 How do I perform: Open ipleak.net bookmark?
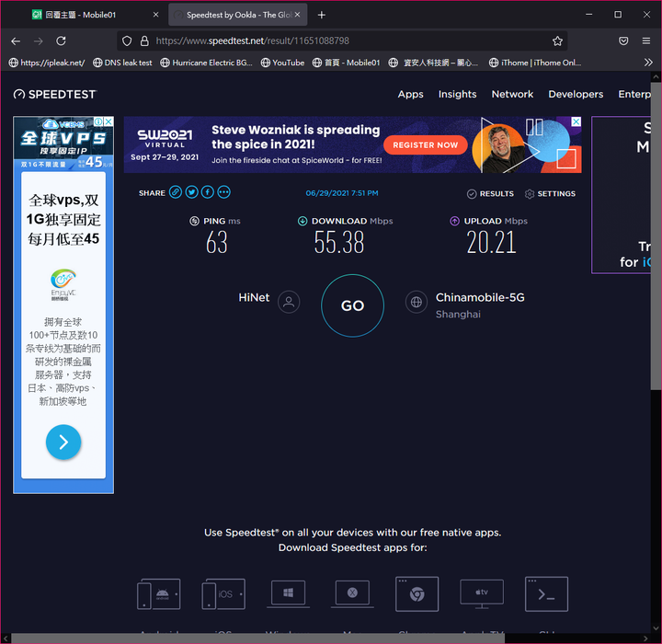coord(47,63)
